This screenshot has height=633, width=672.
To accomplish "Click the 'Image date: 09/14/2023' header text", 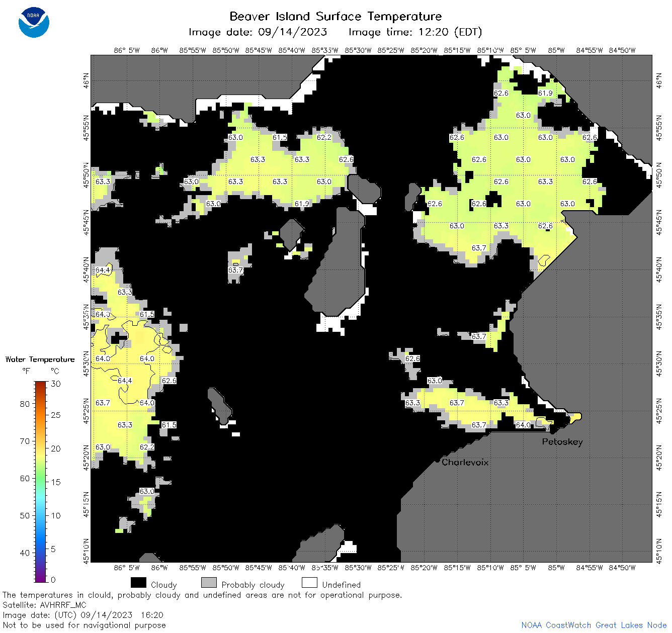I will [258, 32].
